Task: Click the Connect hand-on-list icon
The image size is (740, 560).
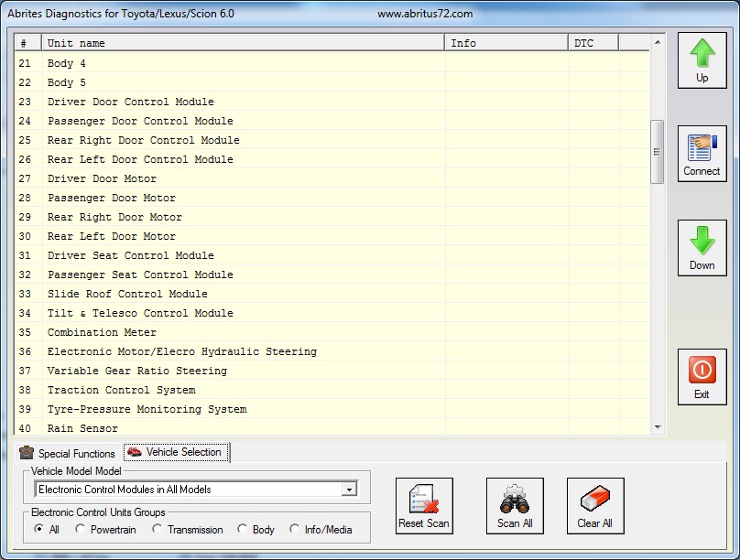Action: pos(702,147)
